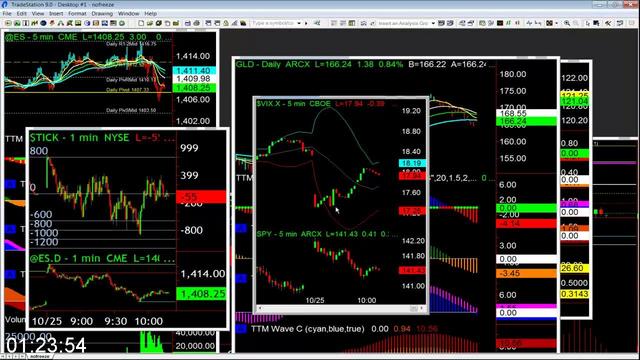The height and width of the screenshot is (360, 640).
Task: Open the Format menu
Action: tap(77, 13)
